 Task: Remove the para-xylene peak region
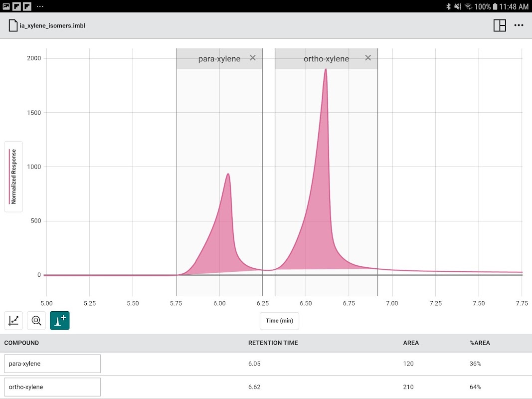(x=253, y=58)
